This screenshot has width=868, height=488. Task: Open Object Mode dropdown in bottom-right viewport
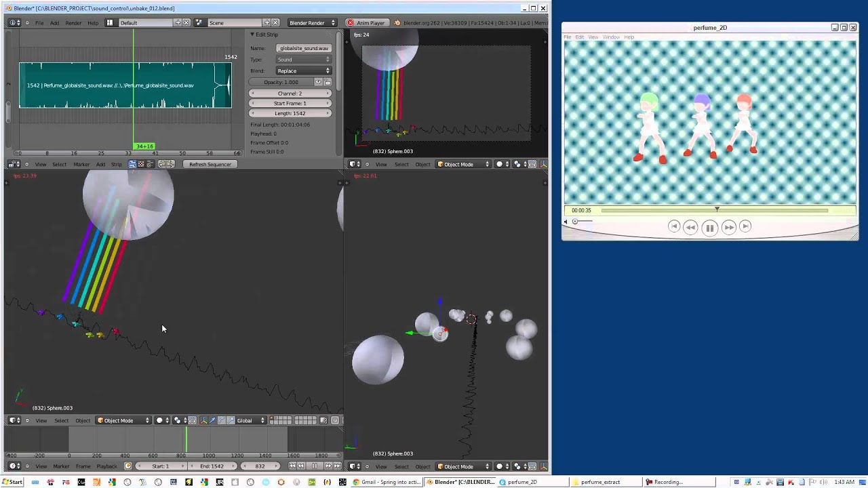tap(465, 466)
